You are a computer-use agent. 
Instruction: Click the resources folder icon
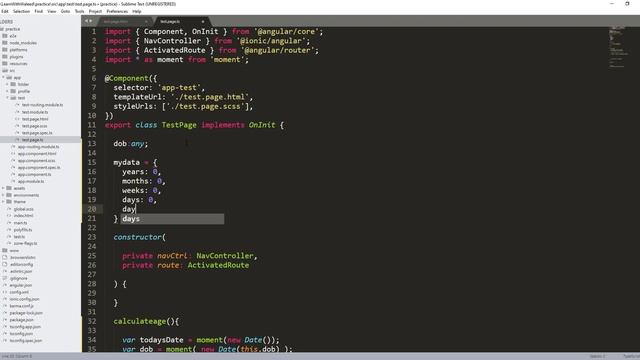click(x=5, y=64)
